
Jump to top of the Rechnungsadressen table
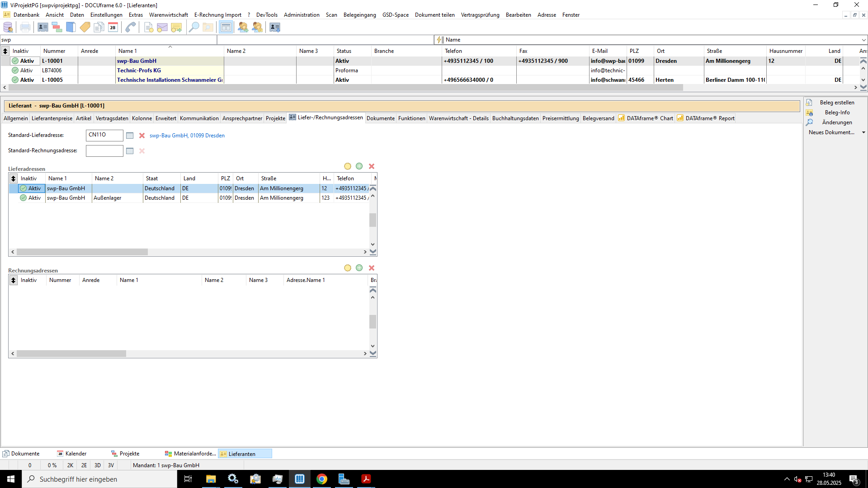[x=373, y=290]
